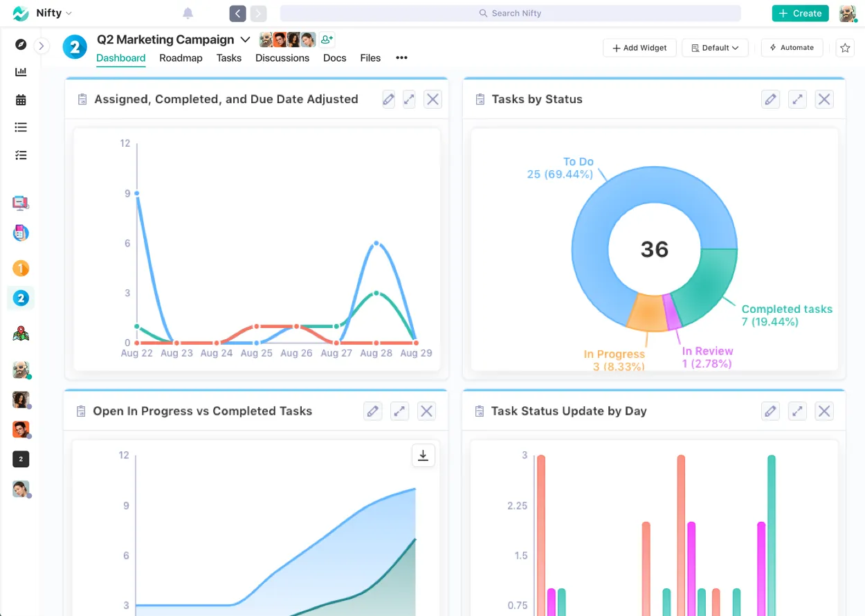Click the Add Widget button
Screen dimensions: 865x616
639,48
